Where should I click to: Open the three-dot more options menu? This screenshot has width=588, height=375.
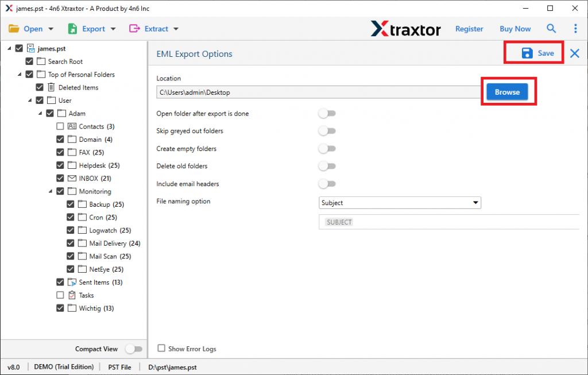[x=575, y=29]
